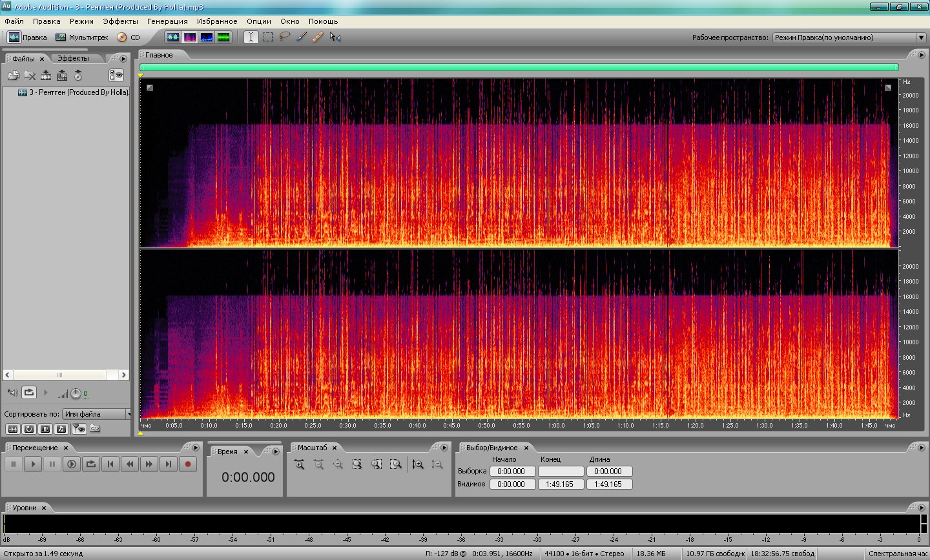Toggle Auto-play speaker in Files panel
The image size is (930, 560).
(x=12, y=393)
